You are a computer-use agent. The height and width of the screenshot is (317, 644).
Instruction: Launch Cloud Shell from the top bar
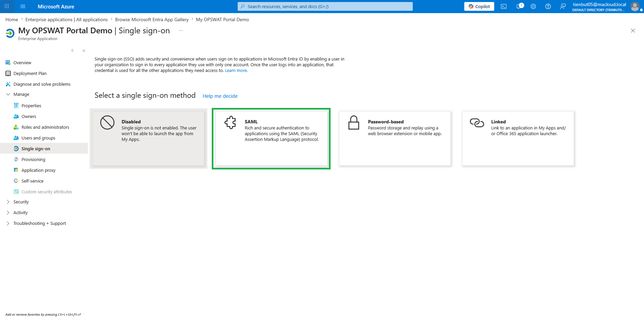coord(504,6)
